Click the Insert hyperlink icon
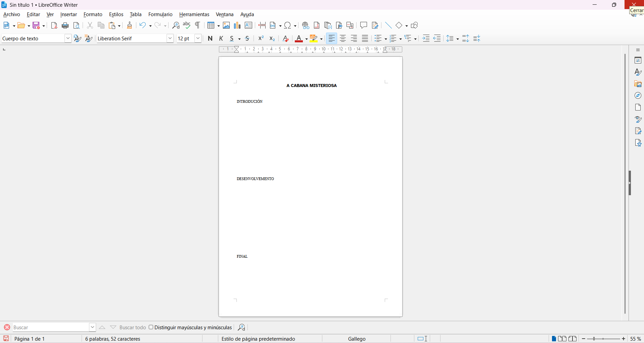 pos(306,26)
